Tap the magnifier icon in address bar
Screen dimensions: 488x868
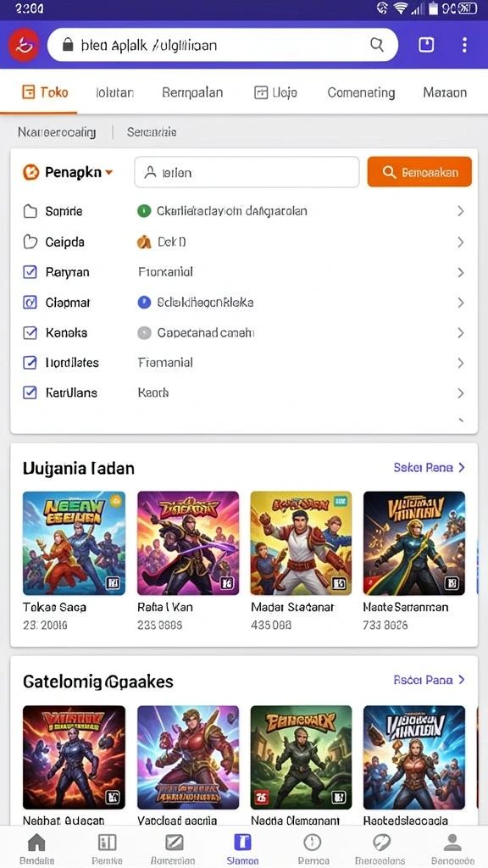point(377,45)
